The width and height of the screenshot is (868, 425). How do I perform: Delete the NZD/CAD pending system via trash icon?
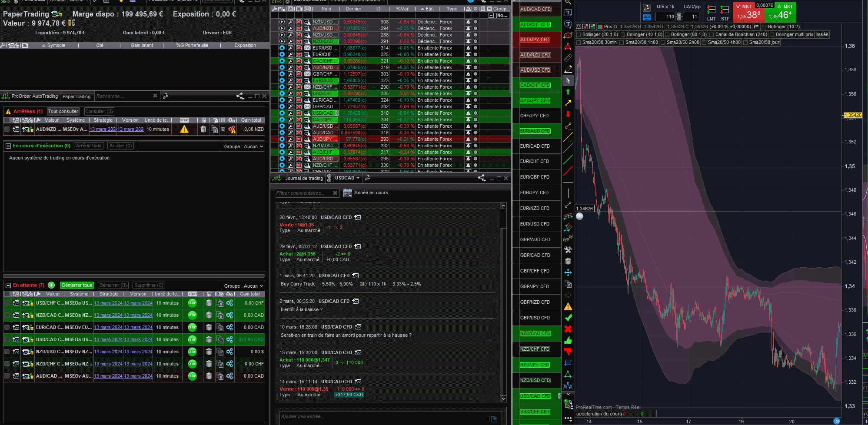[x=209, y=315]
